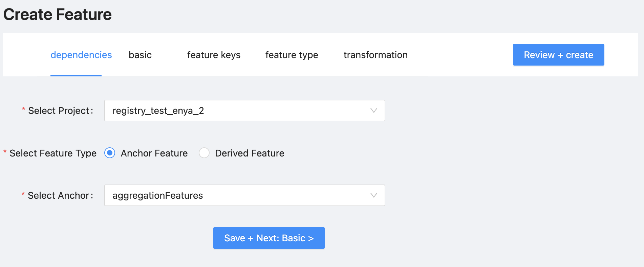Open the basic tab
644x267 pixels.
click(x=140, y=55)
